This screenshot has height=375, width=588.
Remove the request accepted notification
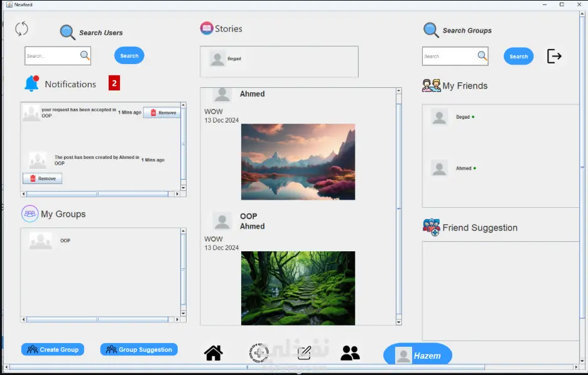click(x=162, y=112)
